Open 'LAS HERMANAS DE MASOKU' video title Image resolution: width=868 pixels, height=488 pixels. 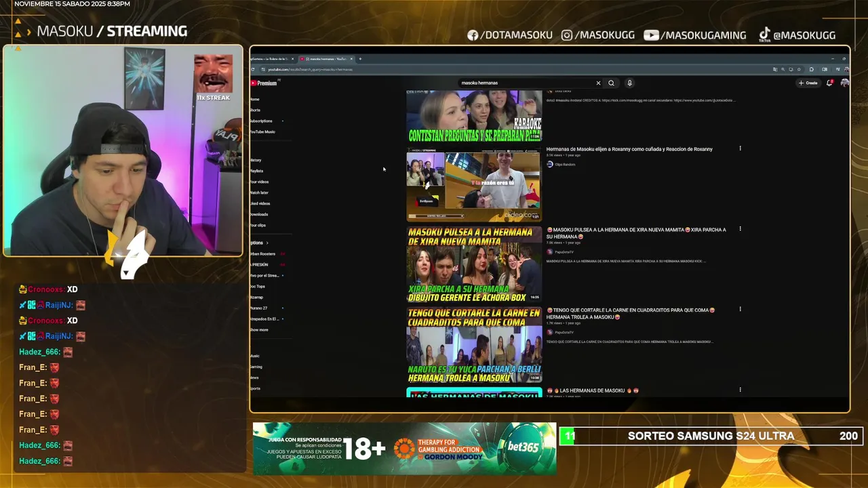click(x=593, y=390)
